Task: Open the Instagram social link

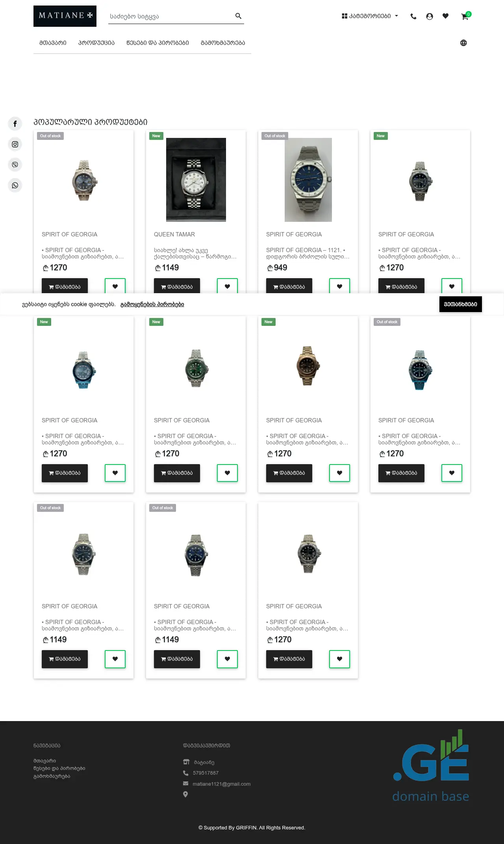Action: 15,144
